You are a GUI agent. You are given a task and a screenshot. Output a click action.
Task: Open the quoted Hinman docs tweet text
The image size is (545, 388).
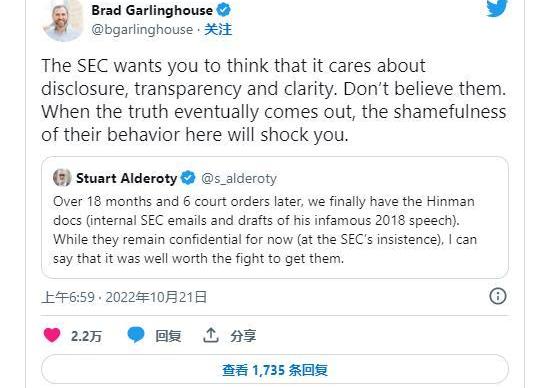265,230
